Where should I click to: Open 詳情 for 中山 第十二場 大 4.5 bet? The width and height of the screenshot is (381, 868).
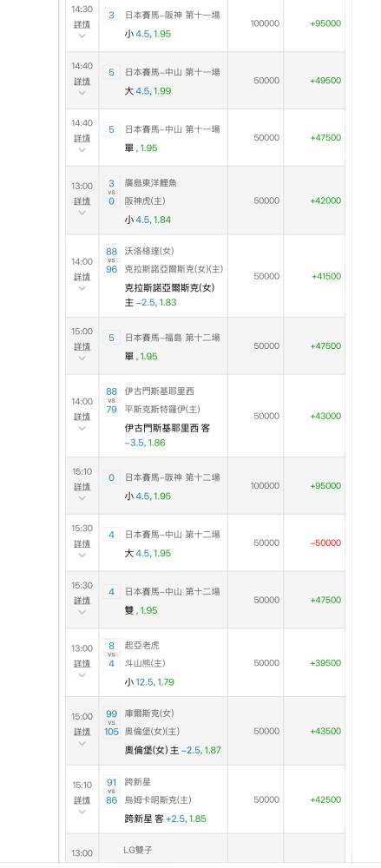(x=82, y=543)
